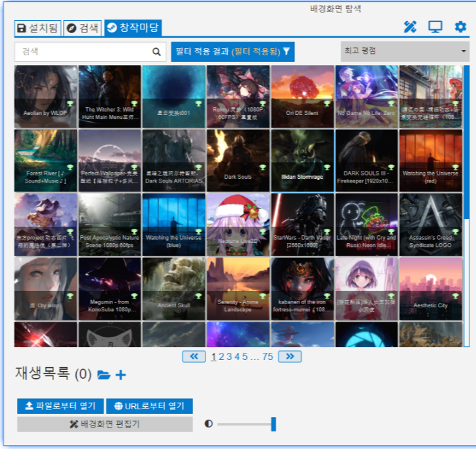The height and width of the screenshot is (449, 476).
Task: Open settings via the gear icon
Action: click(460, 27)
